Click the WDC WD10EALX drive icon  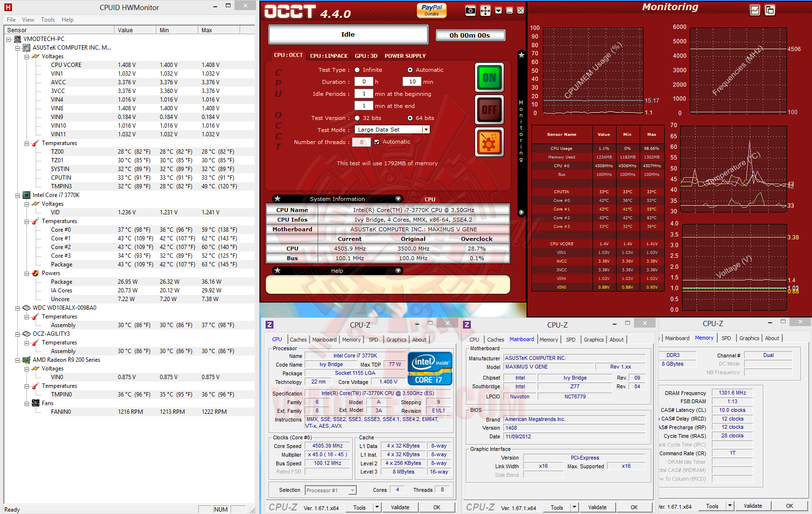[27, 308]
